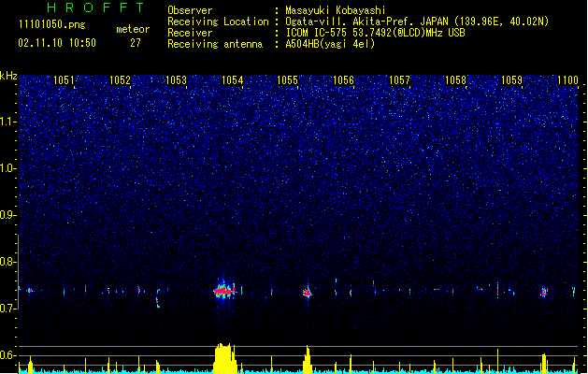
Task: Click the meteor echo burst after 1055
Action: tap(308, 293)
